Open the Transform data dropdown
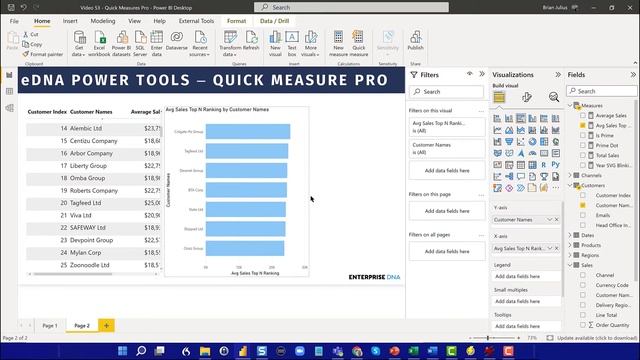This screenshot has height=360, width=640. [x=230, y=43]
